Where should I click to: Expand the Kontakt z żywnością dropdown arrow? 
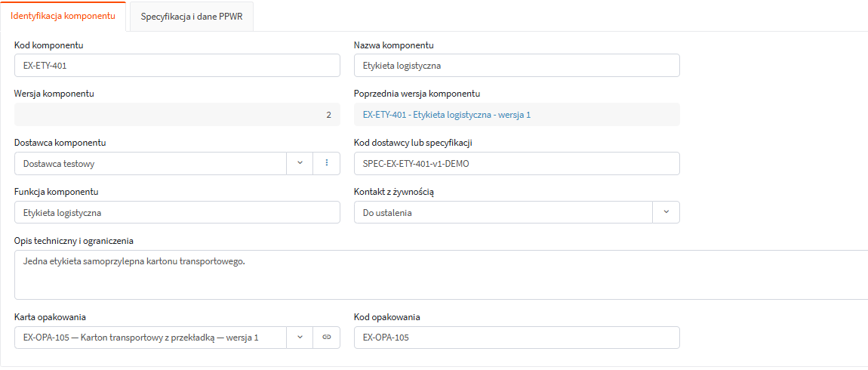click(666, 212)
